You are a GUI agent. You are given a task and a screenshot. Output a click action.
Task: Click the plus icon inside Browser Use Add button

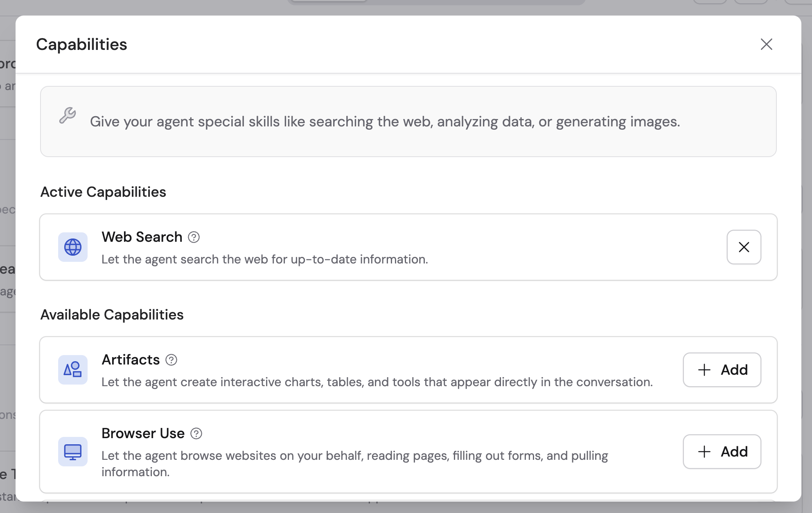(704, 452)
